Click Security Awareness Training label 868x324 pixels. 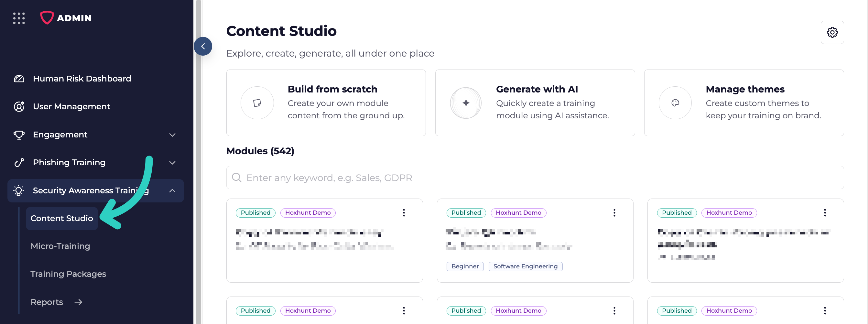[91, 191]
